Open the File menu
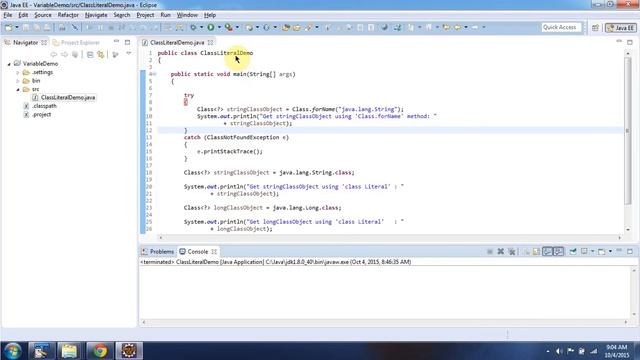The height and width of the screenshot is (360, 640). (8, 15)
